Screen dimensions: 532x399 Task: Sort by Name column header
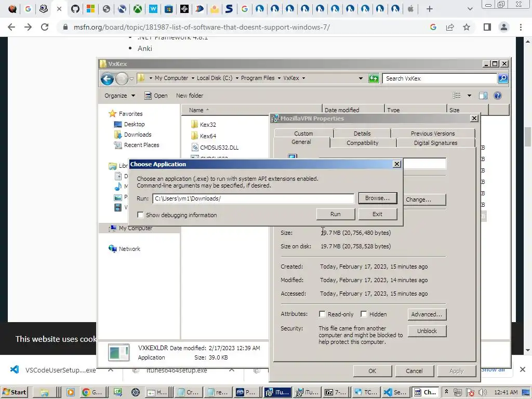[x=251, y=110]
